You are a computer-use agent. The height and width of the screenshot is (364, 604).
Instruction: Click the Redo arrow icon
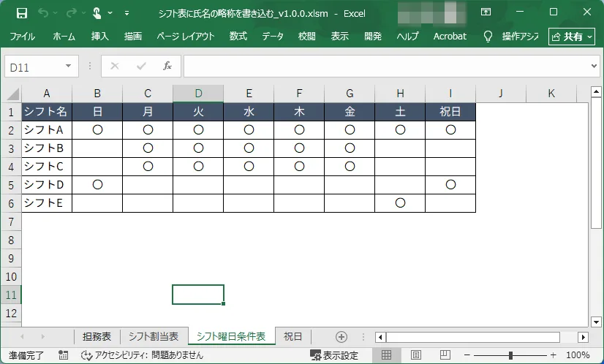click(71, 13)
